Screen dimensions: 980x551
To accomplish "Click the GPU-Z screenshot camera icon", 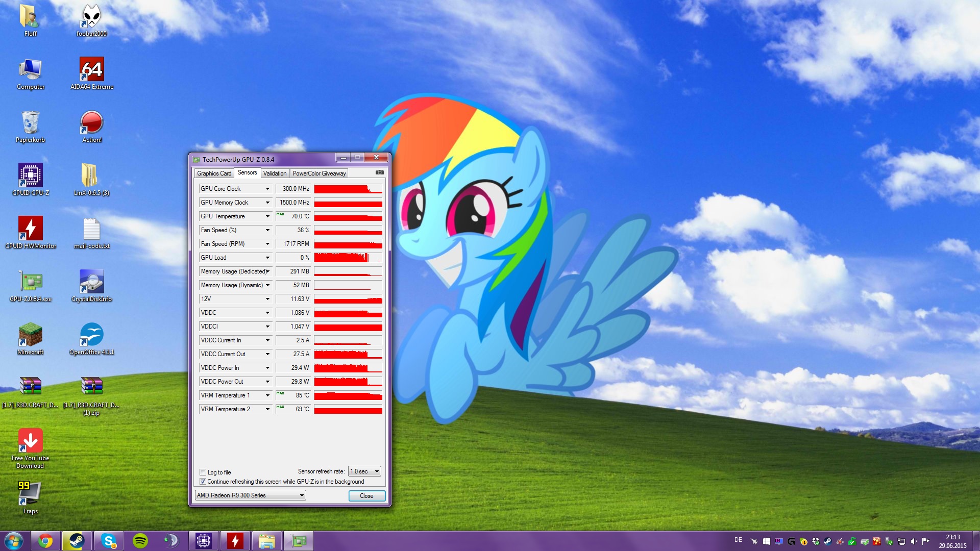I will (x=379, y=172).
